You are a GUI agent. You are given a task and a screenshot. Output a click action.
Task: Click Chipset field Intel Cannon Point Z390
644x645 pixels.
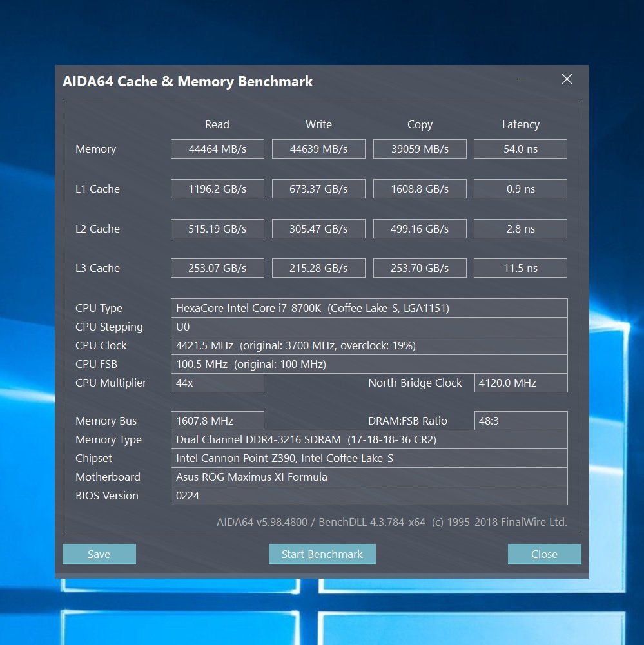(x=369, y=458)
